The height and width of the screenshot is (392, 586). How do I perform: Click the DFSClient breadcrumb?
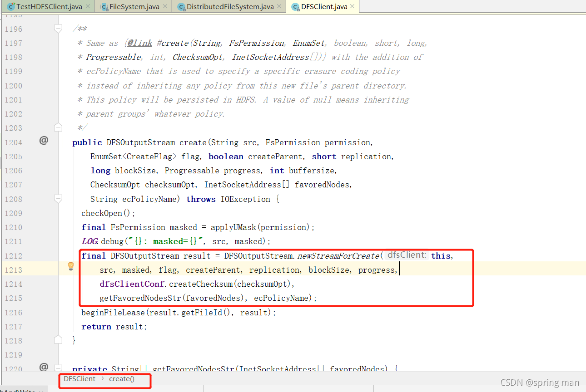tap(79, 379)
